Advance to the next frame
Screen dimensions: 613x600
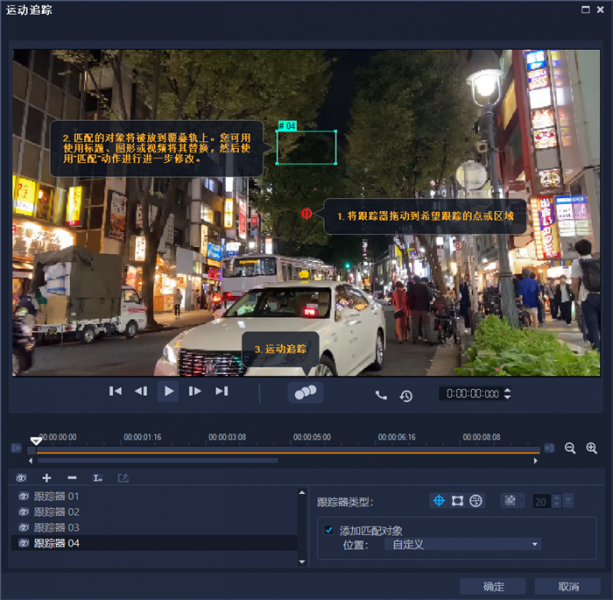coord(194,391)
